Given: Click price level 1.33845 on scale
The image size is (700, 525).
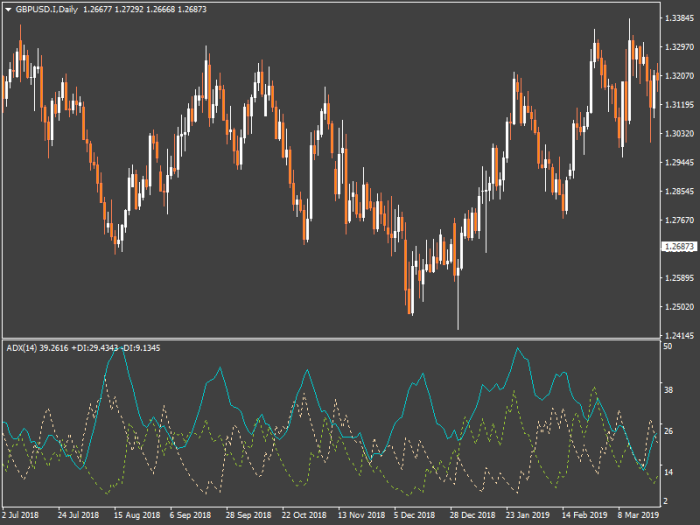Looking at the screenshot, I should point(679,18).
